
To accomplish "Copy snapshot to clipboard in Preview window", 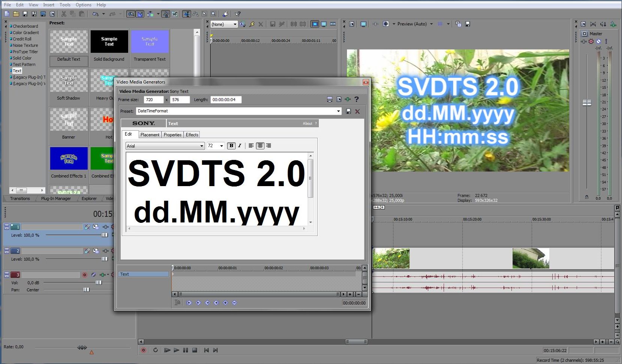I will click(x=458, y=24).
